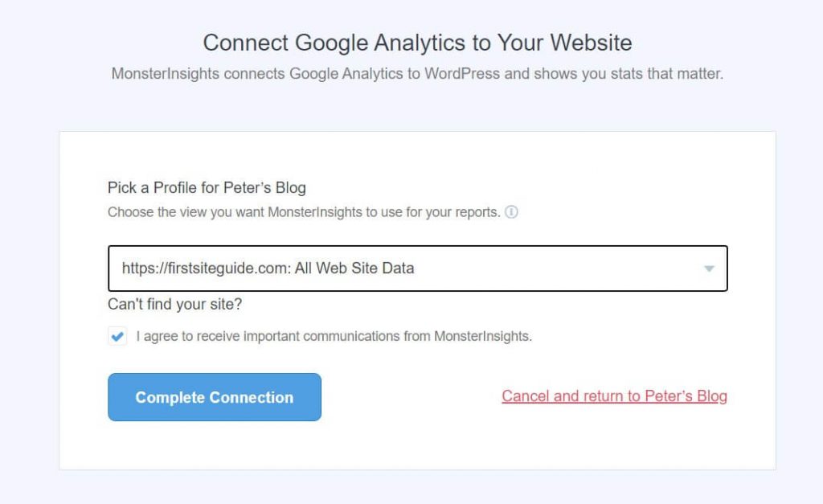This screenshot has width=823, height=504.
Task: Click the blue checkmark in the checkbox
Action: (x=118, y=336)
